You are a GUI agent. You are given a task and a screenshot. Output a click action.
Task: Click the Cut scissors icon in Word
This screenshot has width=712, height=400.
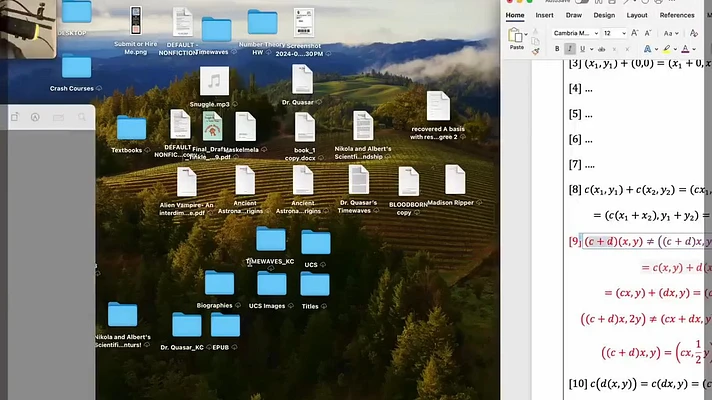535,31
